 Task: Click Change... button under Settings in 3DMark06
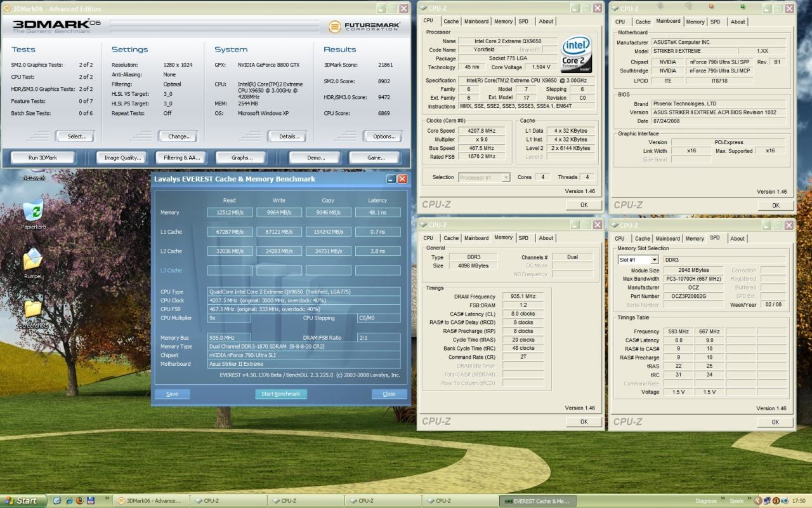179,137
